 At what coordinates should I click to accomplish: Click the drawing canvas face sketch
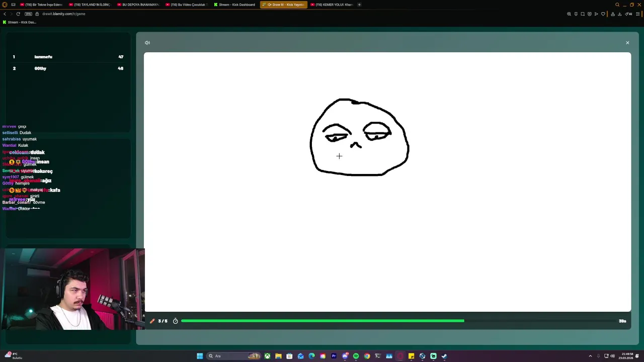pos(359,137)
